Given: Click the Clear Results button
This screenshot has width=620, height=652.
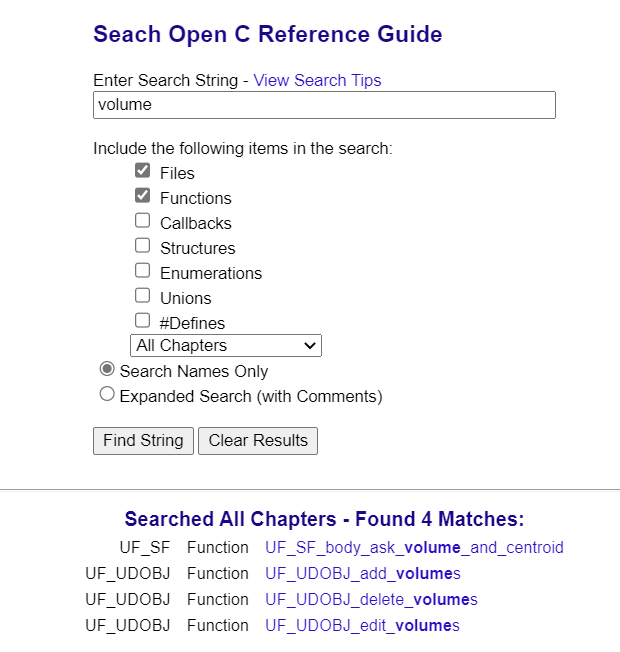Looking at the screenshot, I should point(258,441).
